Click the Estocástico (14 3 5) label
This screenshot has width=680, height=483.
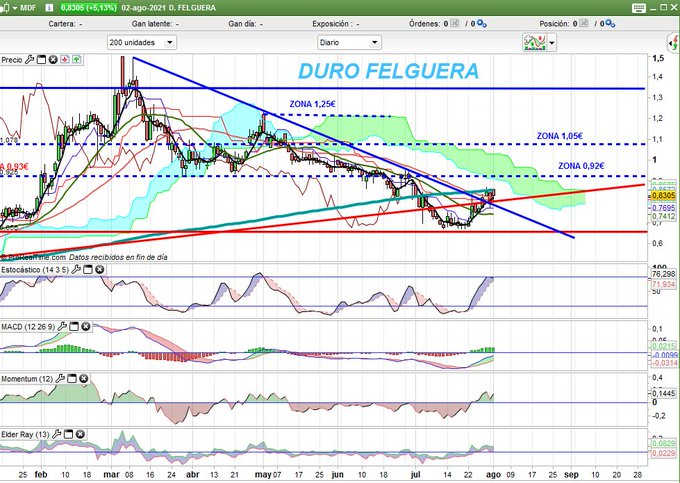35,270
